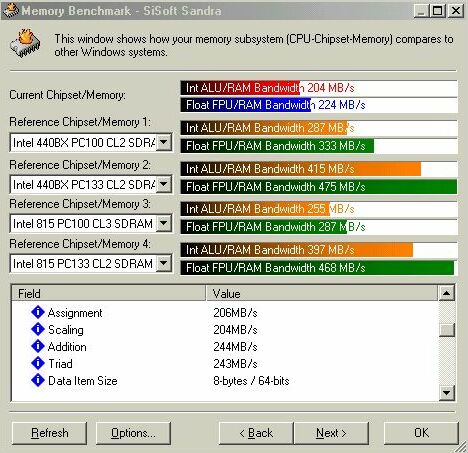Click the Next button

[331, 433]
